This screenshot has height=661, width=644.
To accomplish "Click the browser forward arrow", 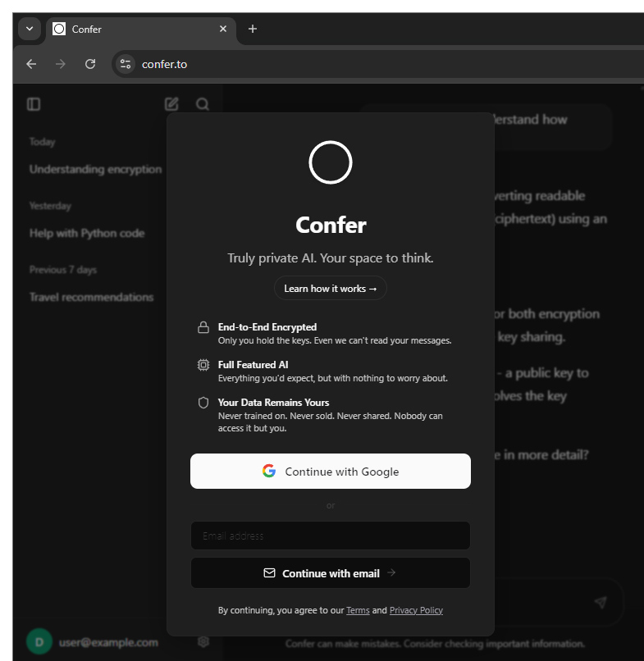I will 61,64.
